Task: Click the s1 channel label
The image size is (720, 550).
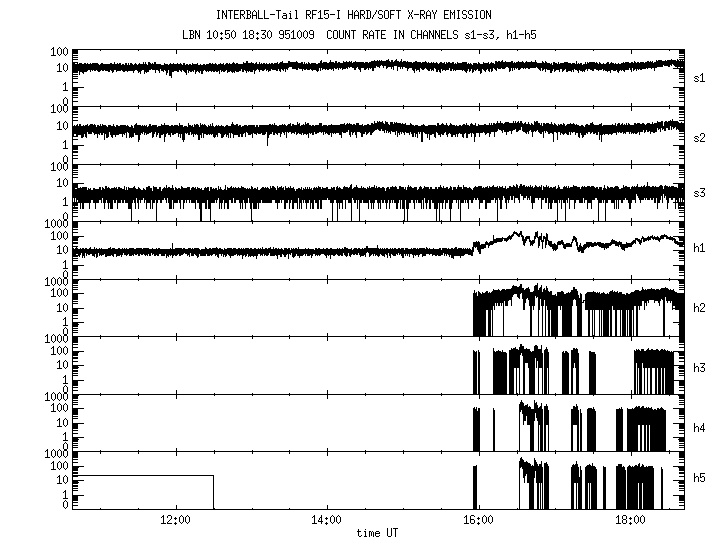Action: click(x=699, y=78)
